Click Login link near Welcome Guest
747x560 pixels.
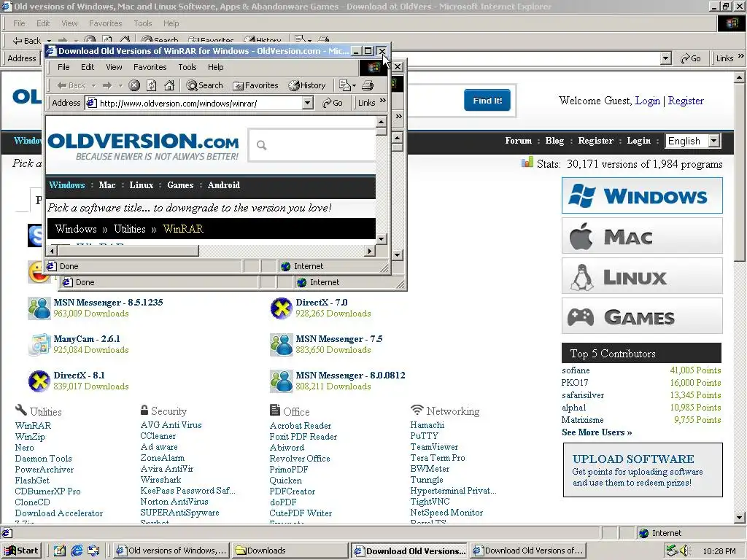tap(648, 101)
